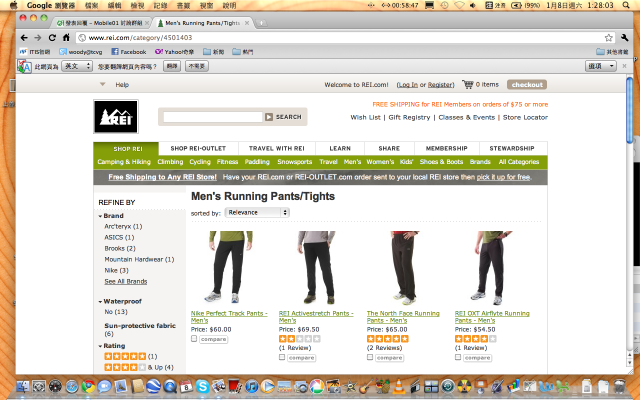Reload the page with the refresh icon
Image resolution: width=640 pixels, height=400 pixels.
[x=52, y=38]
